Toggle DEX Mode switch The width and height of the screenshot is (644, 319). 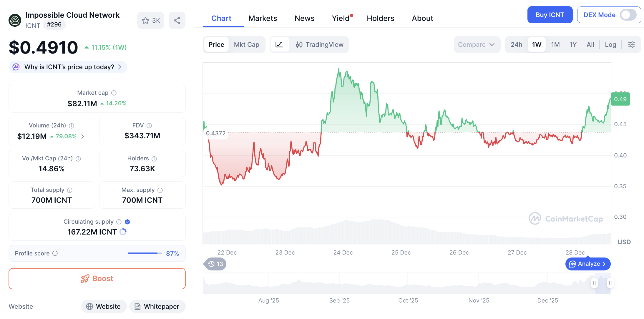(x=628, y=15)
